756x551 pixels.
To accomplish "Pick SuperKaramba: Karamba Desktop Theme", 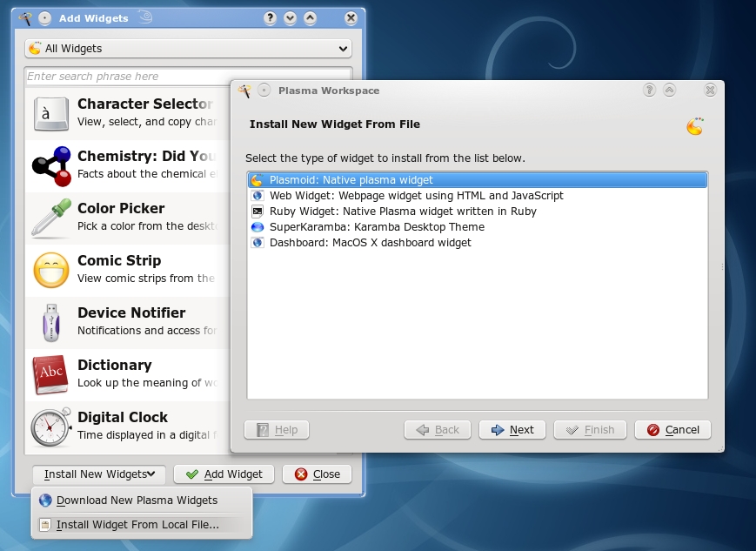I will pos(377,227).
